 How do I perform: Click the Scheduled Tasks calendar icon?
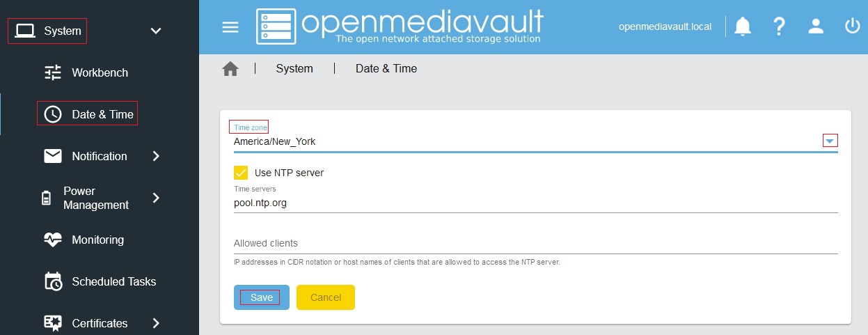(53, 281)
